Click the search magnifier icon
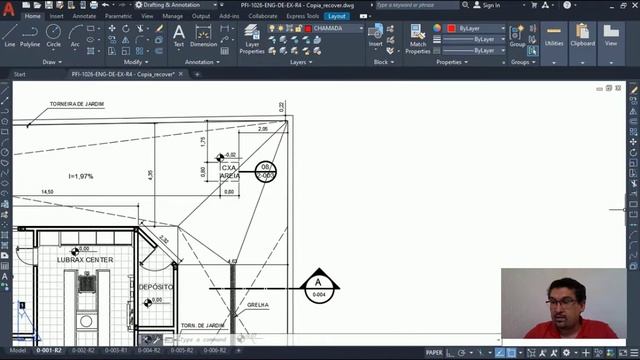 click(465, 5)
